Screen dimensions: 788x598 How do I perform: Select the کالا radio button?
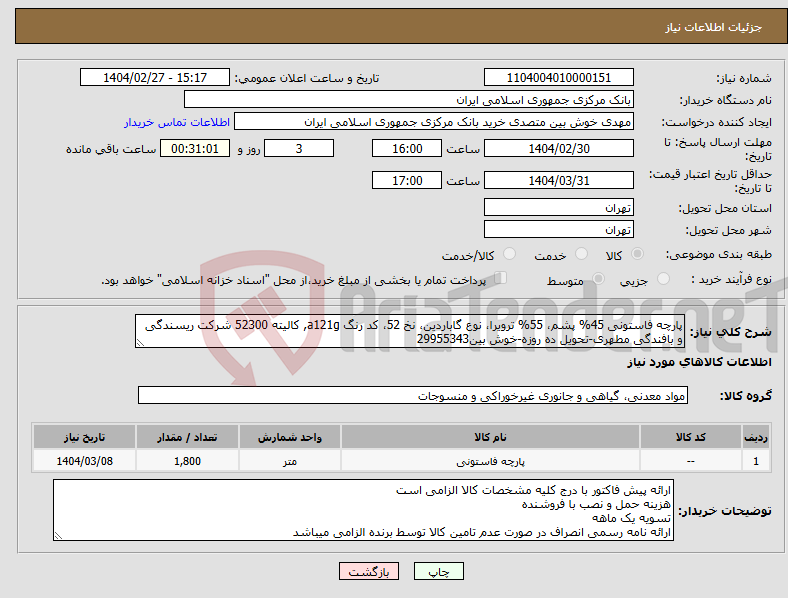(637, 254)
